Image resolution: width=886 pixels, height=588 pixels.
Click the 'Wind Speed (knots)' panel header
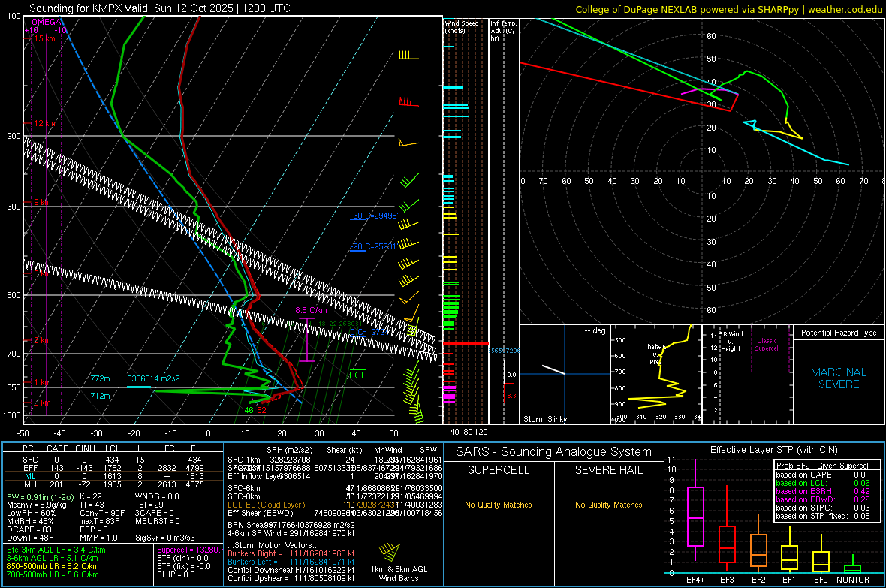pos(461,26)
